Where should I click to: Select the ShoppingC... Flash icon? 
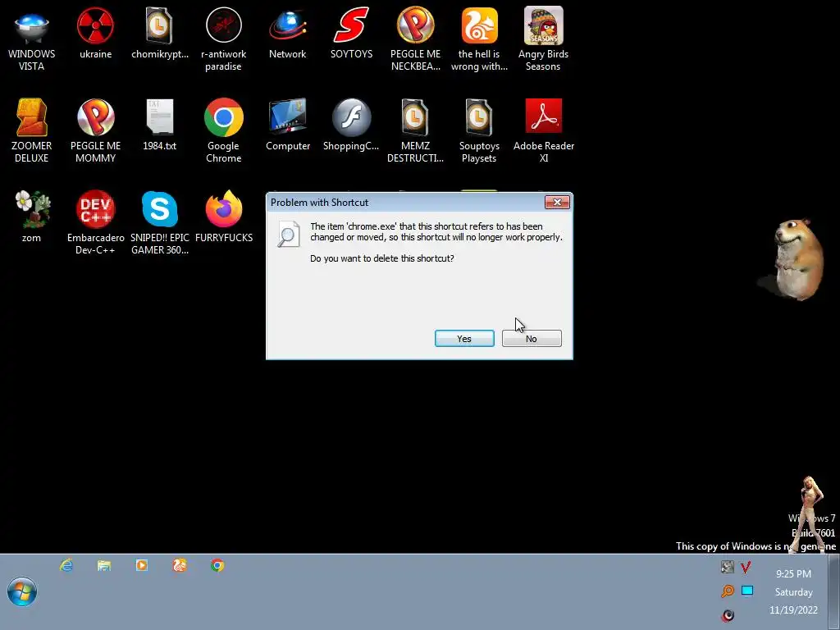click(351, 125)
